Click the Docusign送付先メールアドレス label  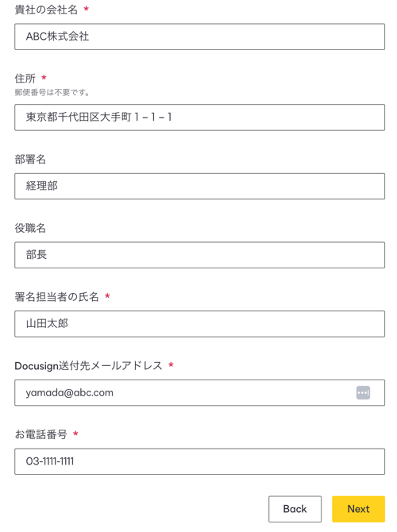(89, 366)
